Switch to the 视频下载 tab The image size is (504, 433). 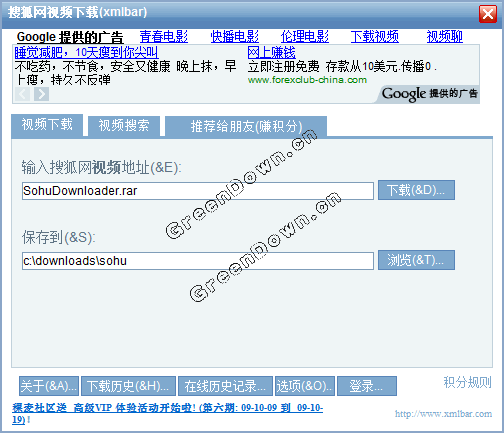(47, 125)
